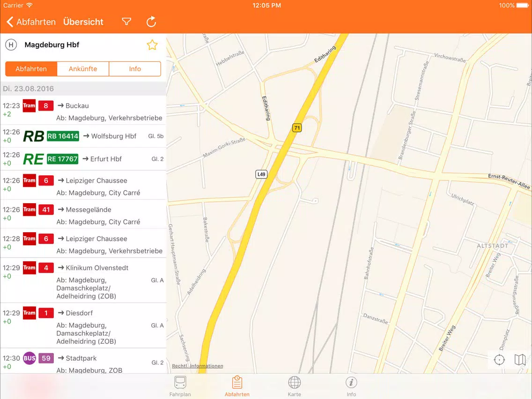Tap the green RE train icon
Image resolution: width=532 pixels, height=399 pixels.
tap(33, 159)
